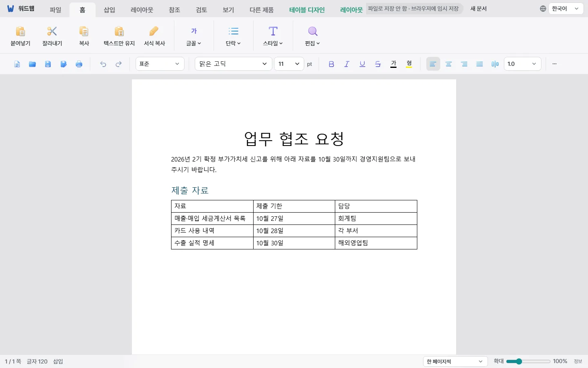Screen dimensions: 588x368
Task: Adjust the 확대 zoom slider
Action: pyautogui.click(x=528, y=361)
